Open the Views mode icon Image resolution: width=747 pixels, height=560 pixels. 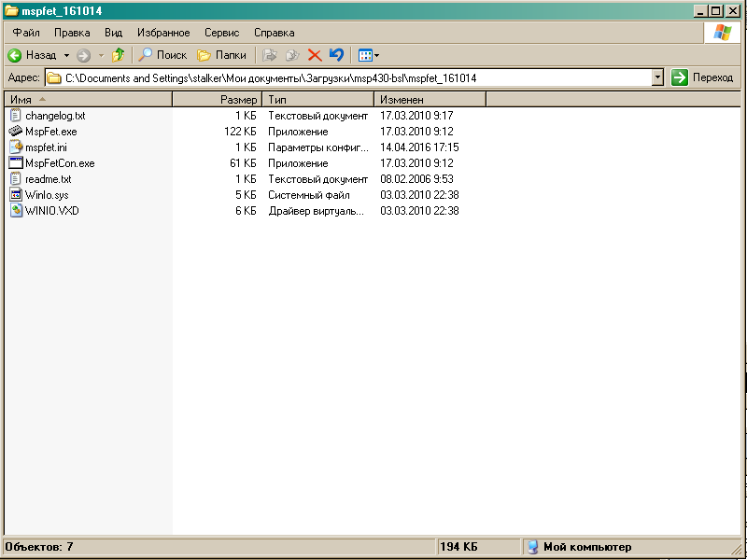(365, 55)
